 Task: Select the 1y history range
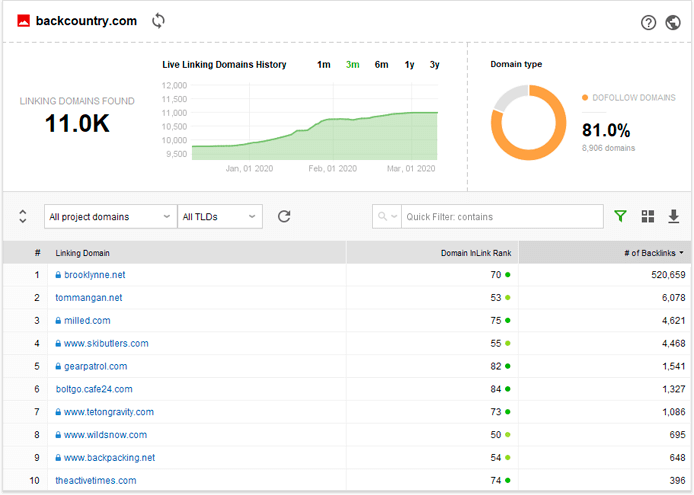point(409,65)
